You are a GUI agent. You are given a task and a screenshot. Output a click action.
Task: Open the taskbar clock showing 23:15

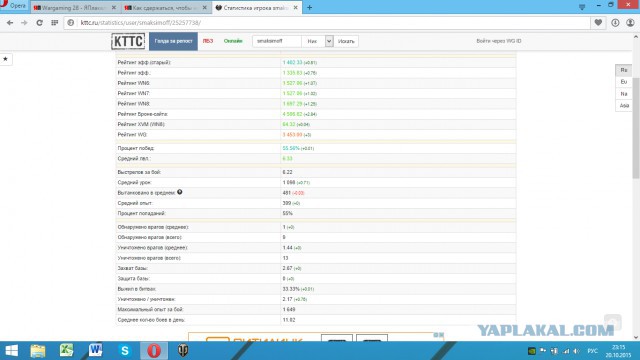pyautogui.click(x=618, y=351)
